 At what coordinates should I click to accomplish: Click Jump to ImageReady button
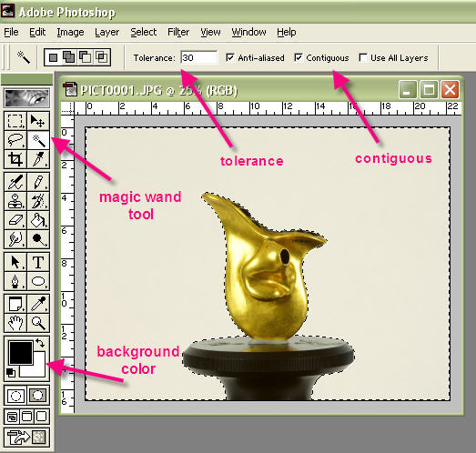pyautogui.click(x=26, y=438)
